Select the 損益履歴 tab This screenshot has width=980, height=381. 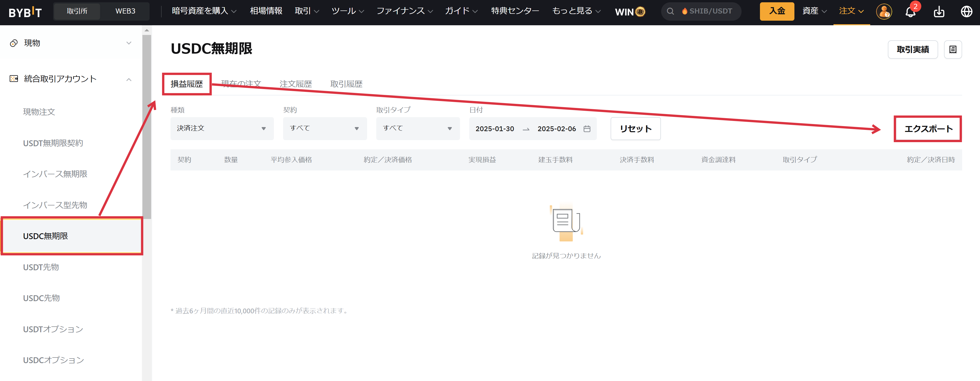[x=186, y=84]
